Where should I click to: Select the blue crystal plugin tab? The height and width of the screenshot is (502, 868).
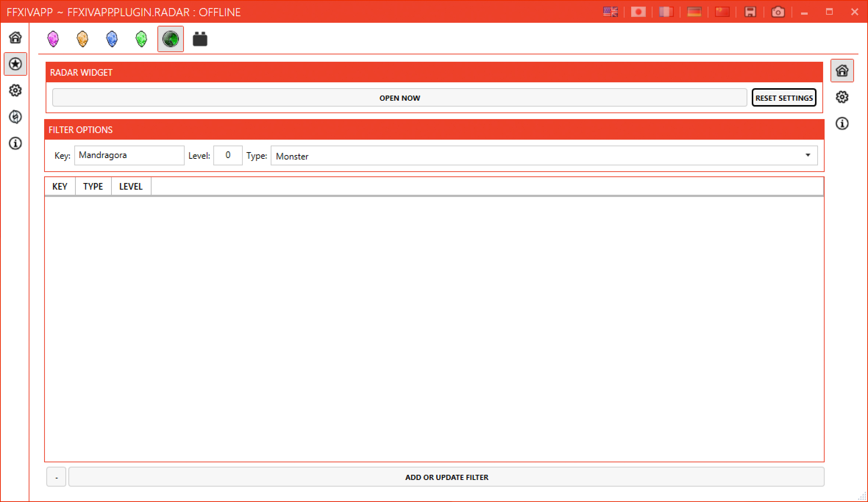pyautogui.click(x=112, y=39)
